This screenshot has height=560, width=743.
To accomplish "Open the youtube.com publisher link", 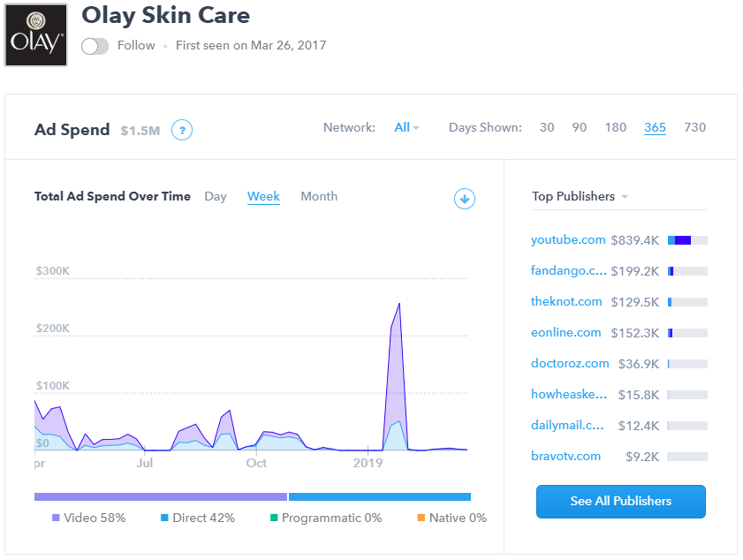I will (x=568, y=240).
